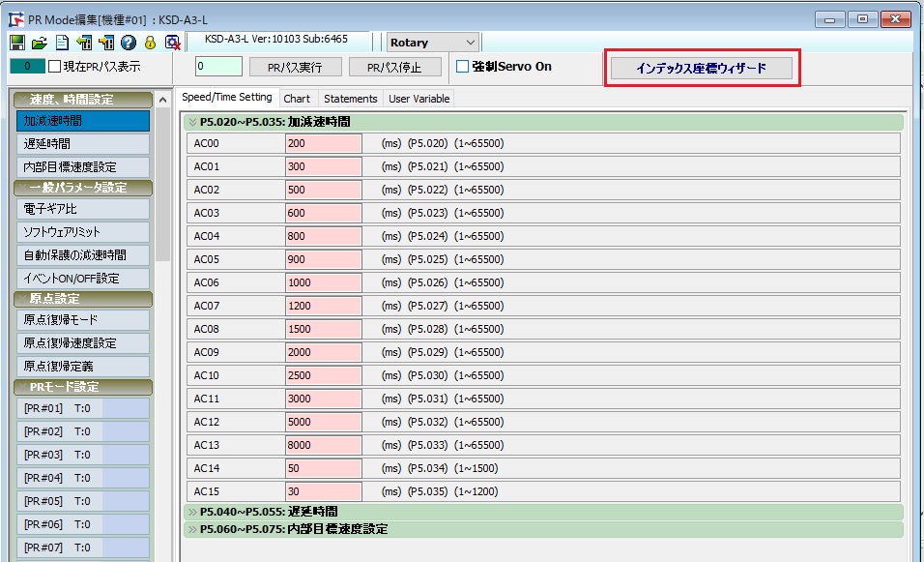Viewport: 924px width, 562px height.
Task: Click the new document icon
Action: (61, 43)
